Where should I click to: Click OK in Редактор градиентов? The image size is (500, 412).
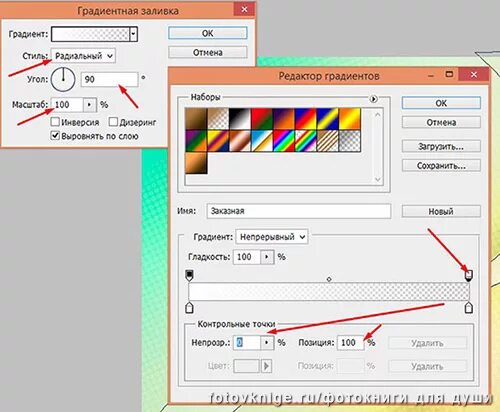441,103
